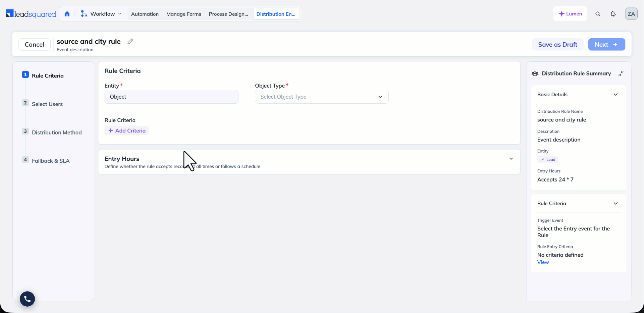This screenshot has height=313, width=644.
Task: Go to the Select Users step
Action: [x=47, y=104]
